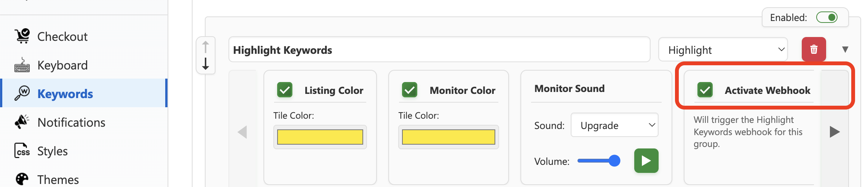The width and height of the screenshot is (868, 187).
Task: Move keyword group up with arrow
Action: [x=206, y=47]
